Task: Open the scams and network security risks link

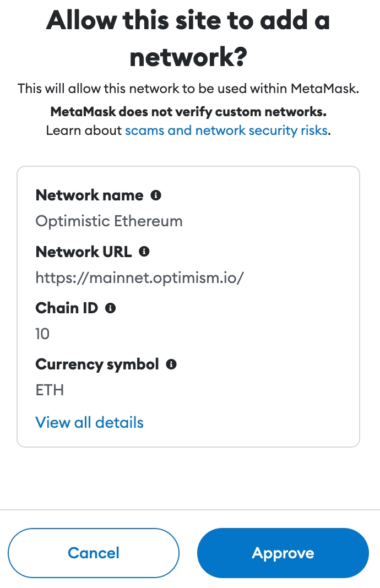Action: (x=226, y=130)
